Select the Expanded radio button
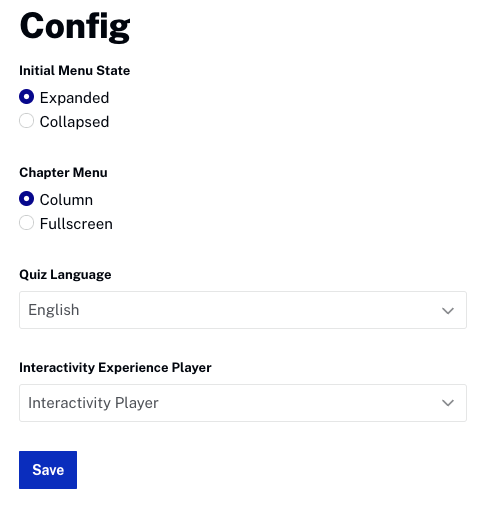The image size is (503, 506). pyautogui.click(x=26, y=97)
